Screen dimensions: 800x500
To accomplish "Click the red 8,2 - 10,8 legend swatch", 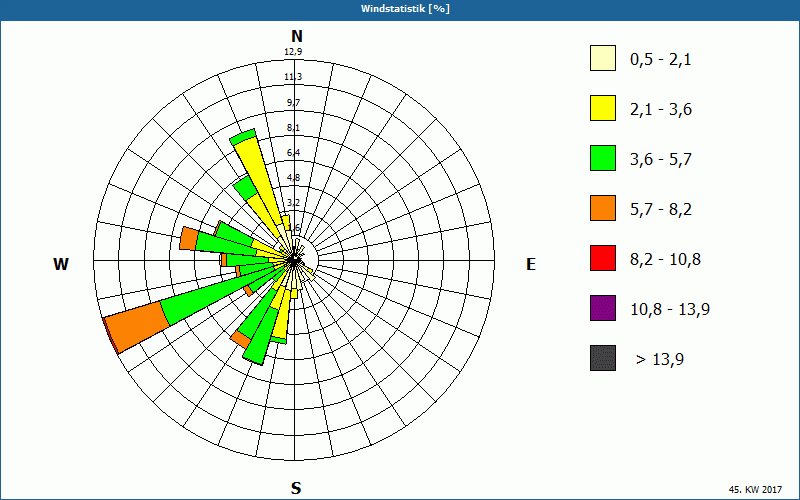I will click(603, 258).
